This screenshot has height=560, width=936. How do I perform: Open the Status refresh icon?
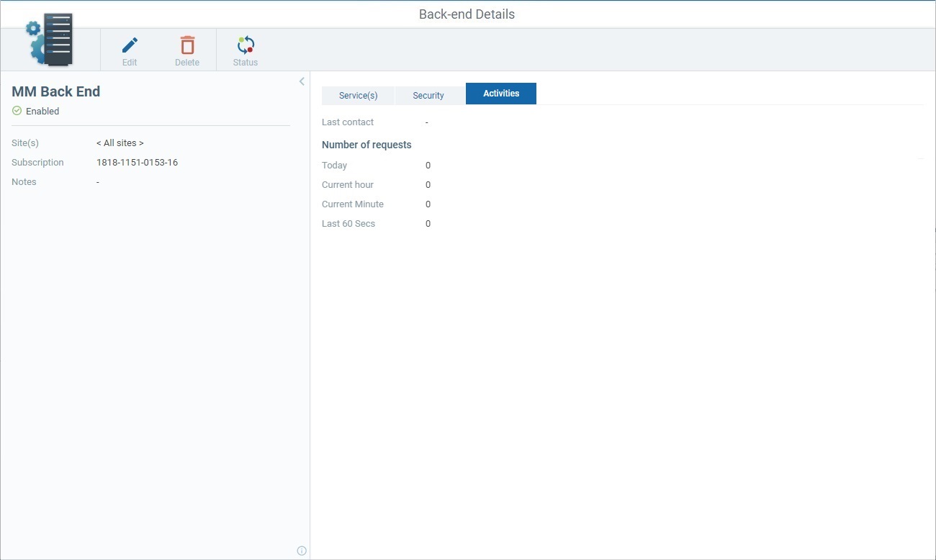pyautogui.click(x=245, y=45)
